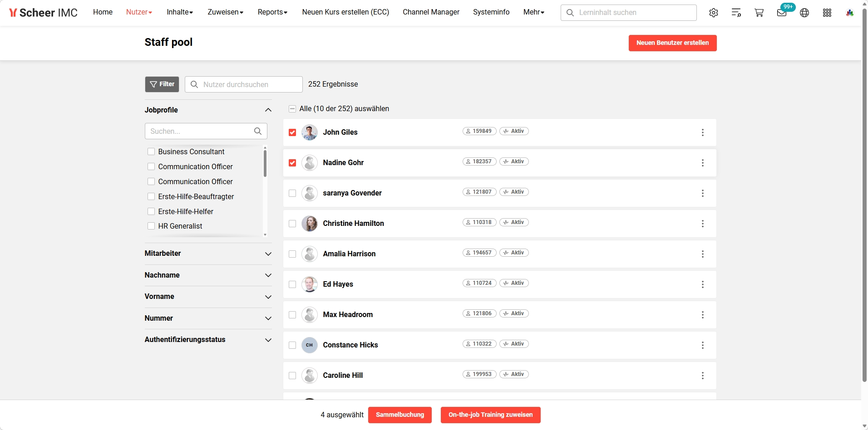Open the shopping cart icon
This screenshot has height=430, width=868.
click(759, 13)
